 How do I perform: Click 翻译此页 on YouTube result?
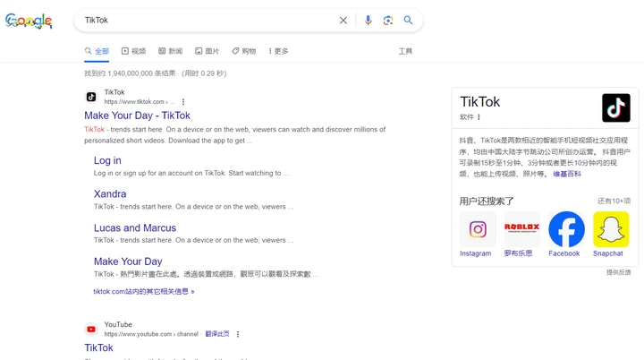click(217, 334)
